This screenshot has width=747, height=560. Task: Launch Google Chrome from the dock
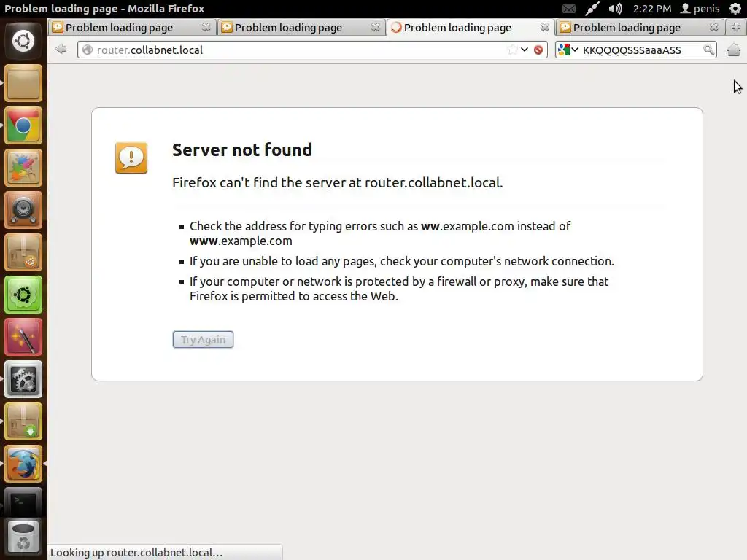point(23,125)
